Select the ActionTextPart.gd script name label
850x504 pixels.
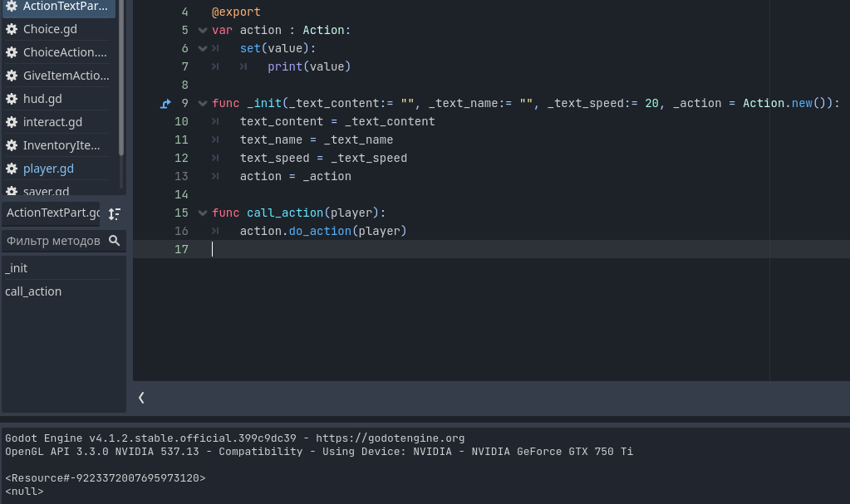coord(52,213)
